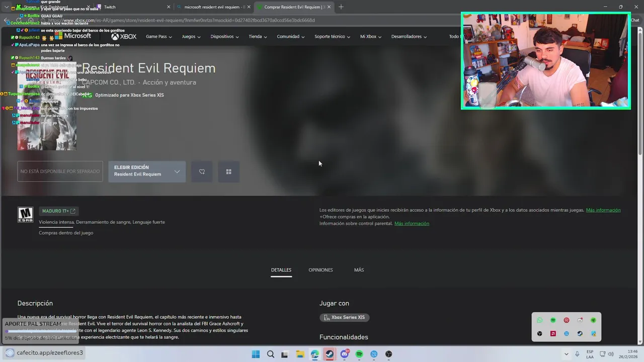
Task: Click ESP LAA language indicator
Action: [590, 354]
